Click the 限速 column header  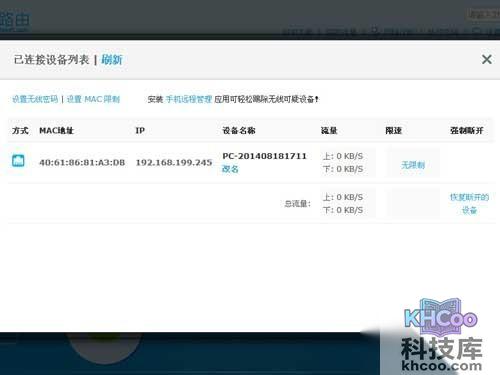pos(393,130)
